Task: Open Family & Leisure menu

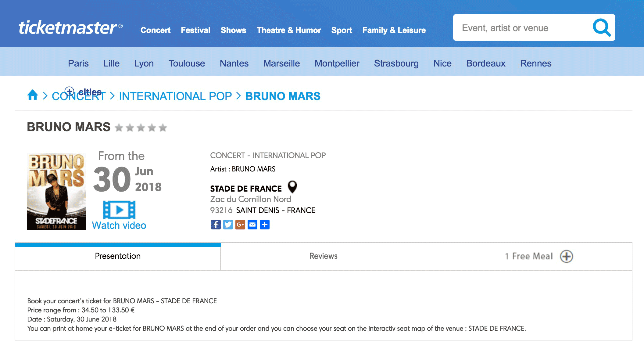Action: coord(394,30)
